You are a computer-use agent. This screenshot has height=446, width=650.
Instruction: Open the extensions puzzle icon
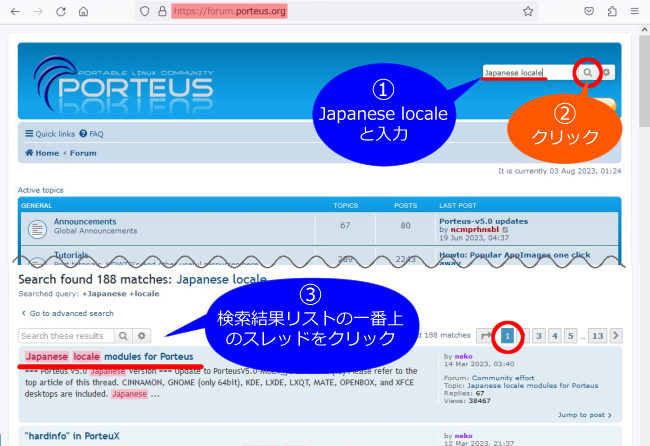pos(612,11)
